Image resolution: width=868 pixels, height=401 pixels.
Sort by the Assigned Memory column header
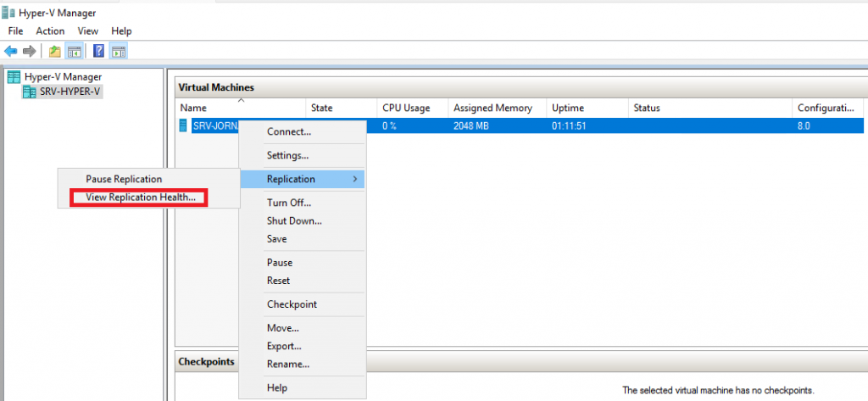pyautogui.click(x=492, y=108)
